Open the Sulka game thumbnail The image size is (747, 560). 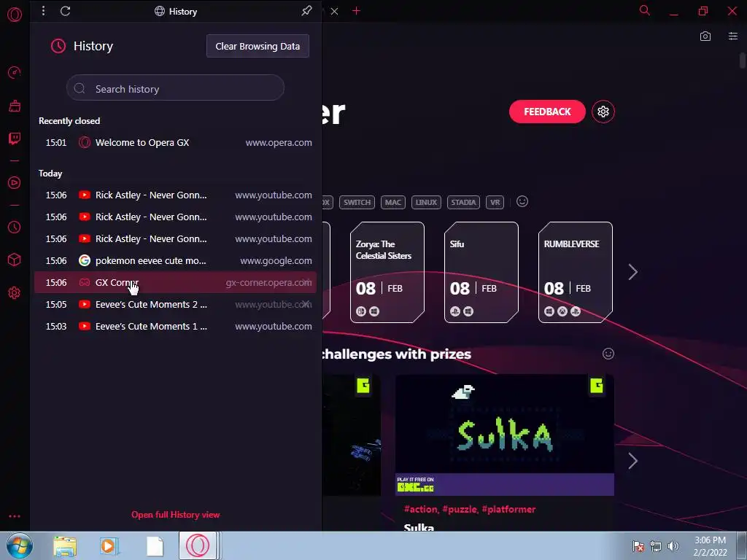click(x=505, y=435)
